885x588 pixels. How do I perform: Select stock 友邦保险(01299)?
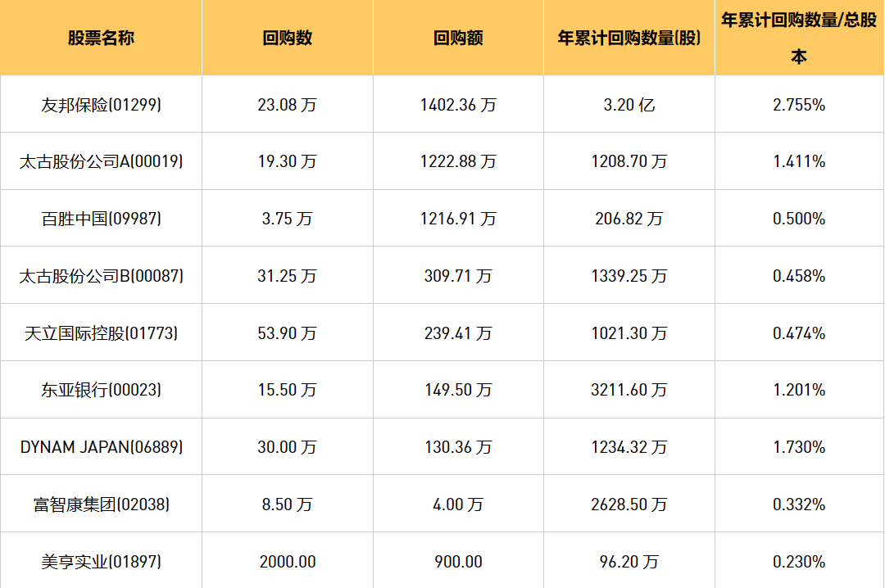point(101,105)
